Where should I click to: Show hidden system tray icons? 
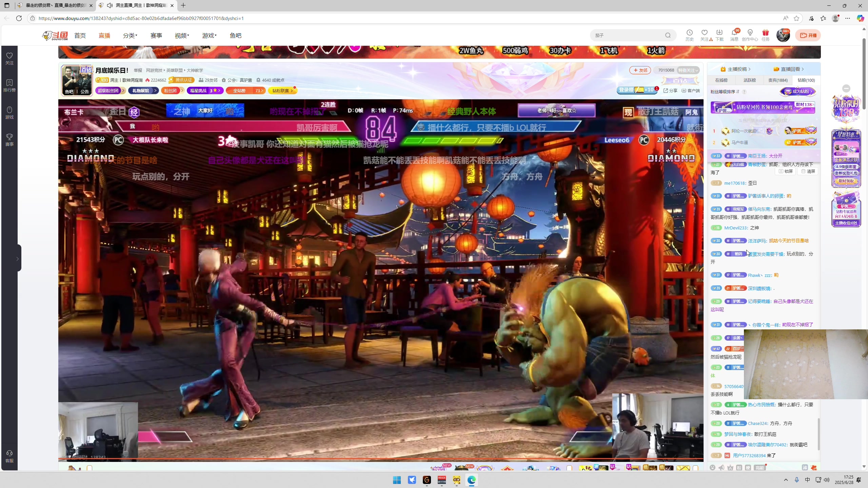(786, 480)
